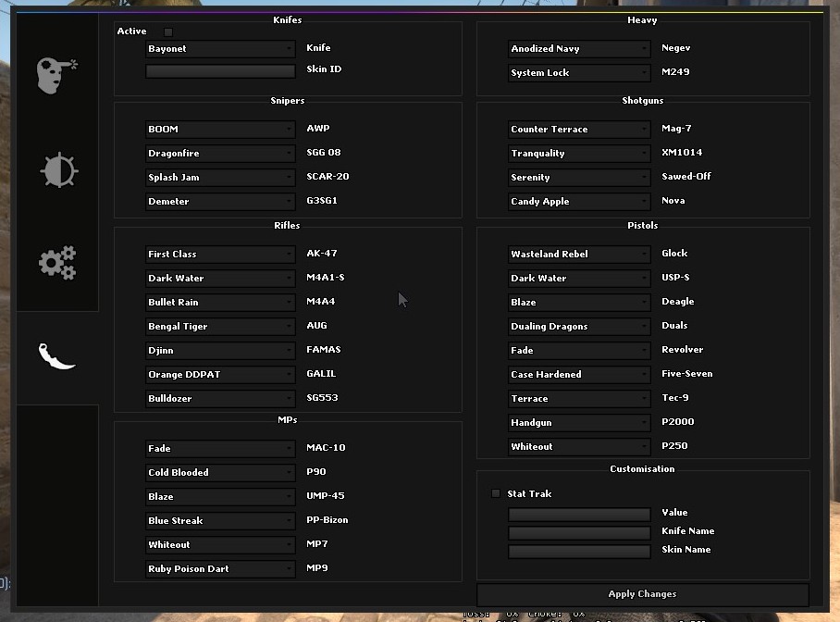Viewport: 840px width, 622px height.
Task: Click the Skin ID input field
Action: click(220, 70)
